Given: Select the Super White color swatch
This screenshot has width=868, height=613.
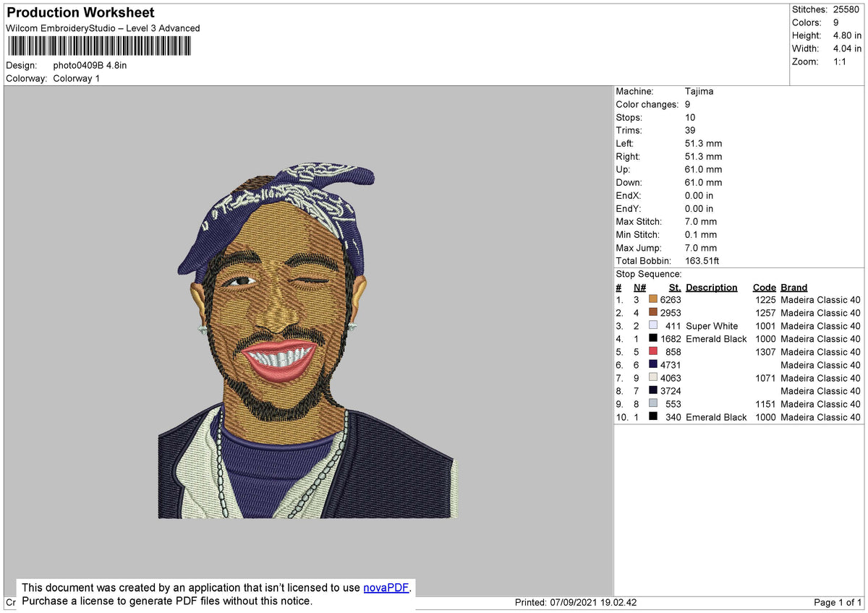Looking at the screenshot, I should (654, 325).
